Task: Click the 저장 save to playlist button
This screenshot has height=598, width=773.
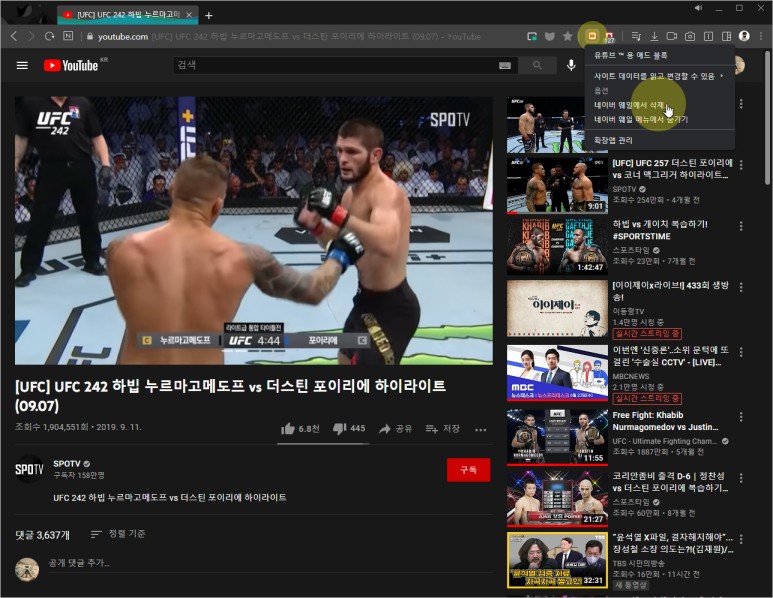Action: [x=443, y=428]
